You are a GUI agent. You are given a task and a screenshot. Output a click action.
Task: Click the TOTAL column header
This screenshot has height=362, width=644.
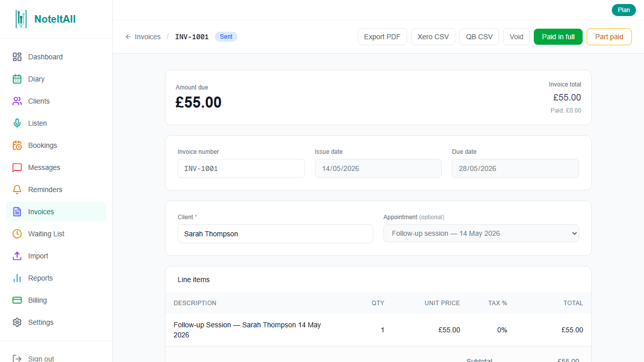click(x=573, y=303)
